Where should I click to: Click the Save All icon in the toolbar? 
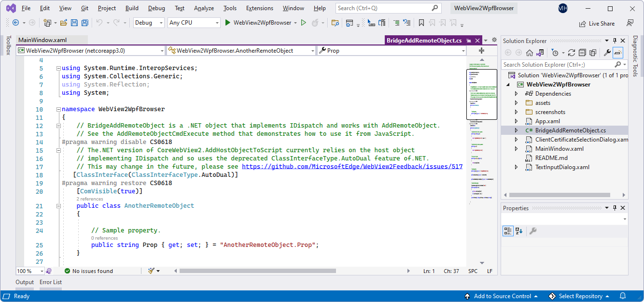84,23
